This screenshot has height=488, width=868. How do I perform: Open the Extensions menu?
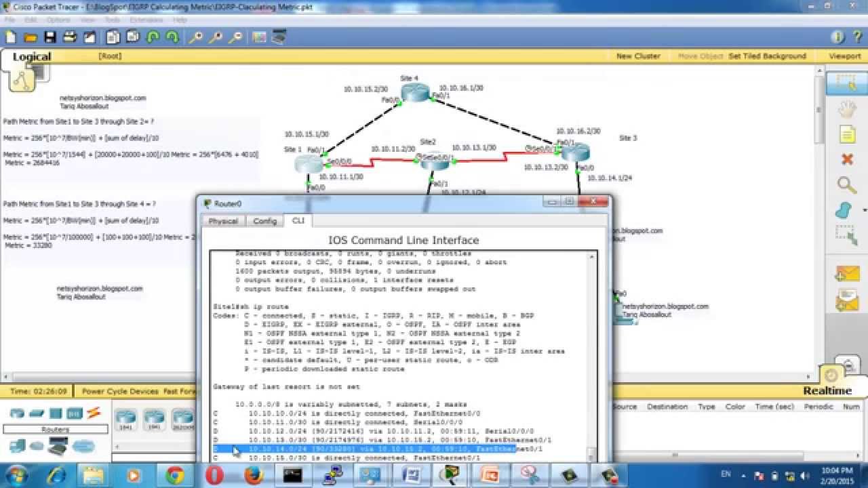[146, 20]
